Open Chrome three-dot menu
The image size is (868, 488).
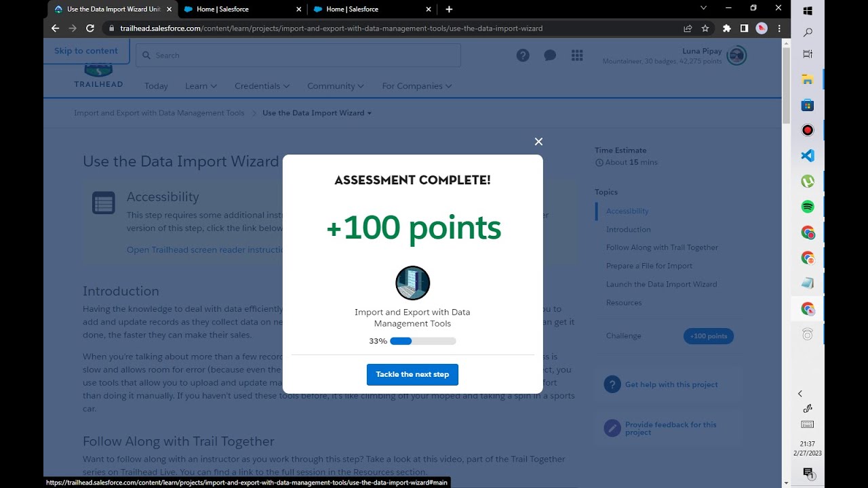[x=779, y=28]
